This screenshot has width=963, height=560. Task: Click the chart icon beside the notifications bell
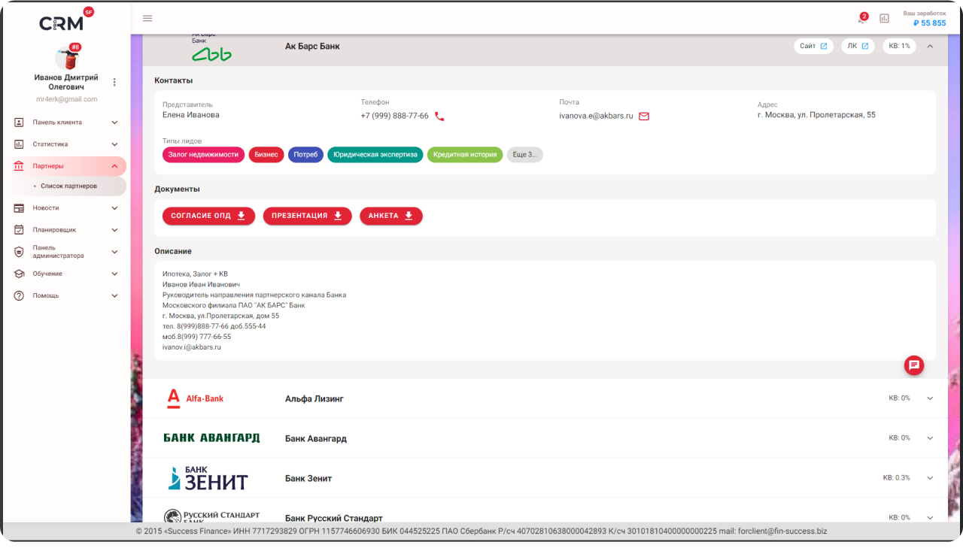(x=885, y=18)
